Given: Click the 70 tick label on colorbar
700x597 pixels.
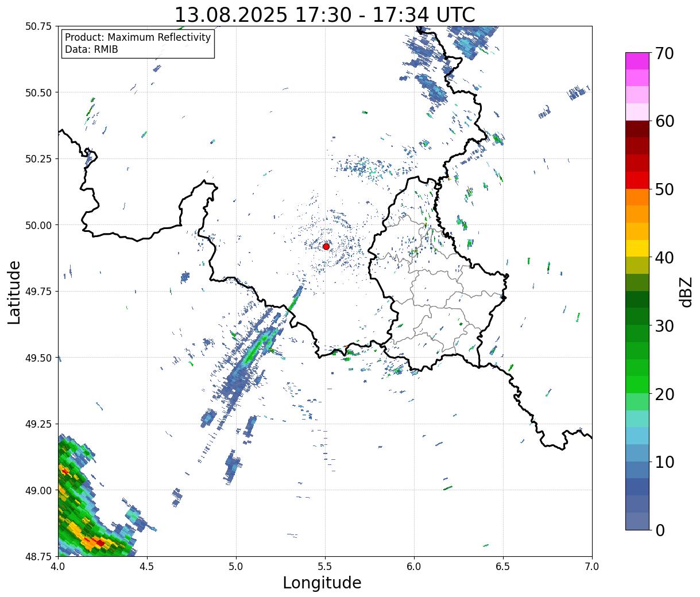Looking at the screenshot, I should pos(663,53).
